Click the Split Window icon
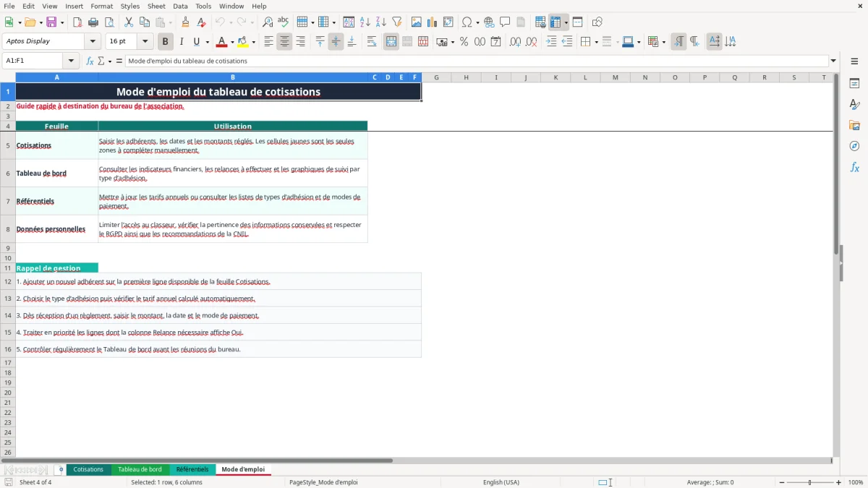 tap(578, 22)
